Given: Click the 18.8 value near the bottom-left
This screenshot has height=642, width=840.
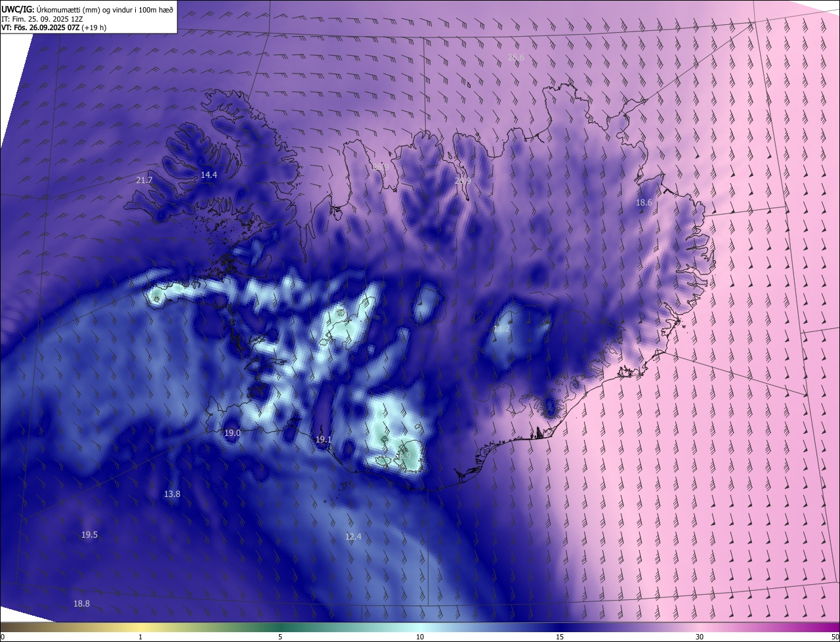Looking at the screenshot, I should click(x=81, y=604).
